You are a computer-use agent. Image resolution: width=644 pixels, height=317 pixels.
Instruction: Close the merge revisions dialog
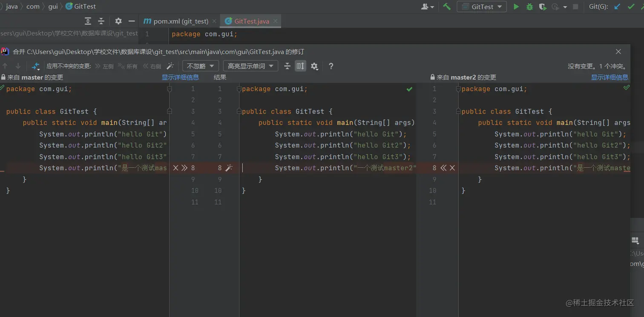click(x=618, y=51)
